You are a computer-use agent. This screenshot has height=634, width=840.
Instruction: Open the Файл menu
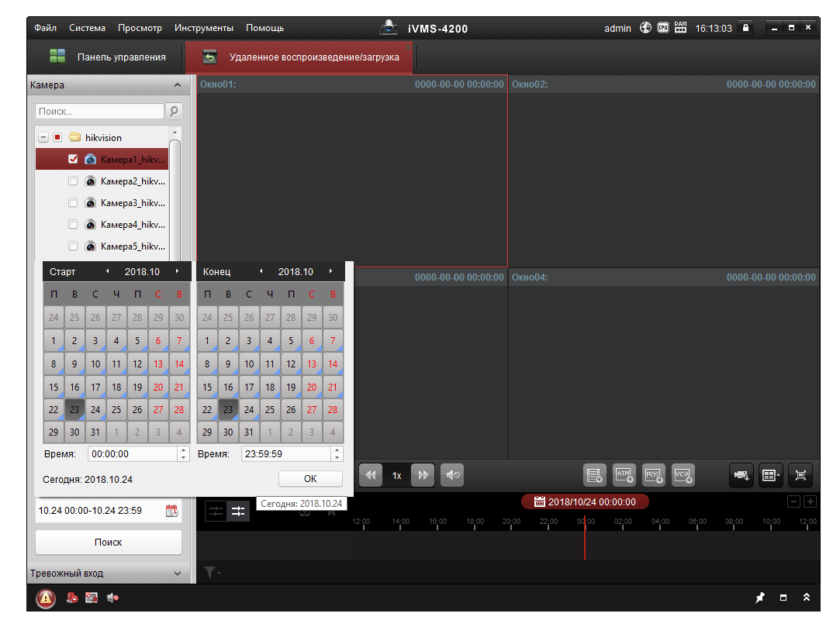coord(45,28)
